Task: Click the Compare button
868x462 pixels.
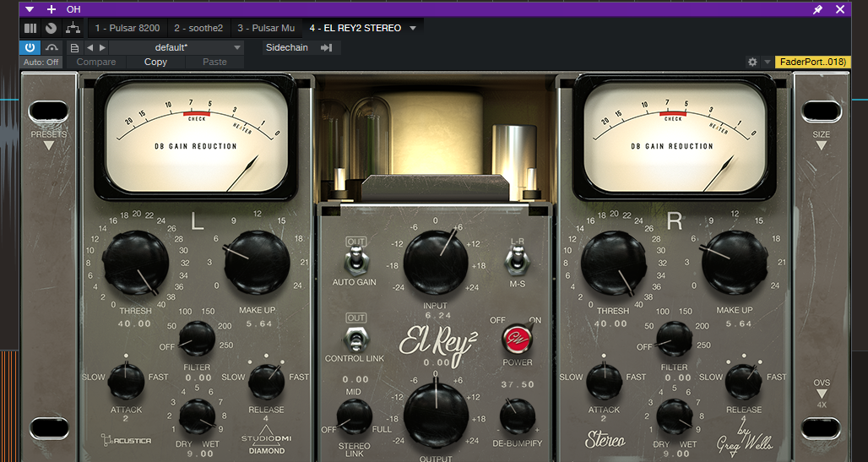Action: pos(96,62)
